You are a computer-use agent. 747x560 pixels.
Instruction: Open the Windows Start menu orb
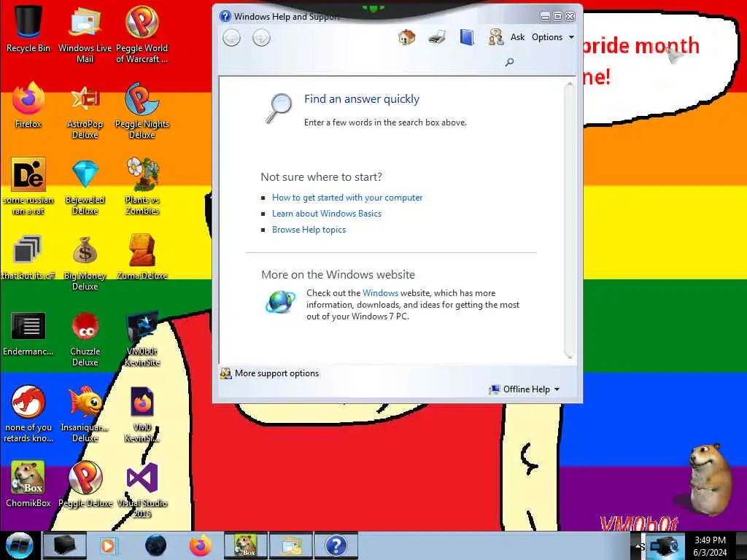[20, 545]
